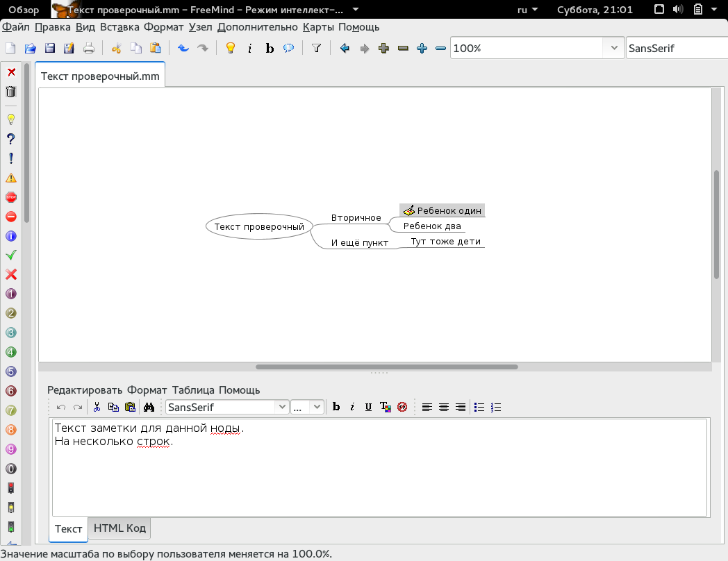Add red no-entry circle icon to node

coord(11,217)
